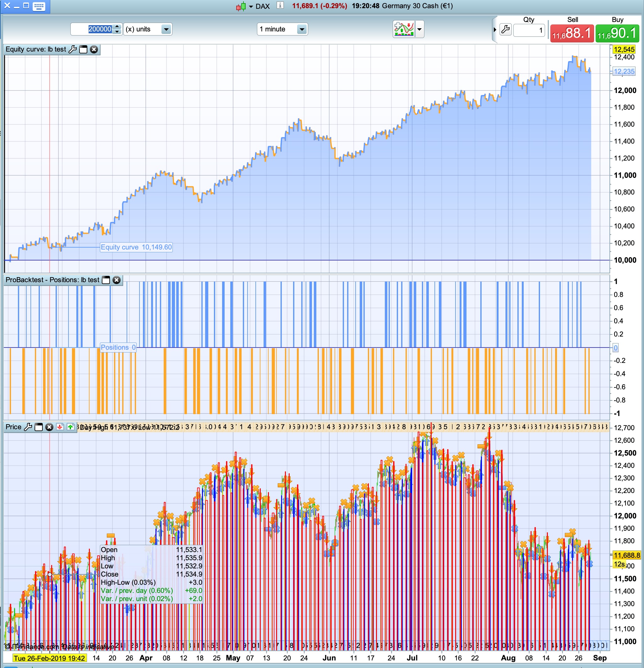Screen dimensions: 644x668
Task: Click the Qty input field
Action: (x=529, y=30)
